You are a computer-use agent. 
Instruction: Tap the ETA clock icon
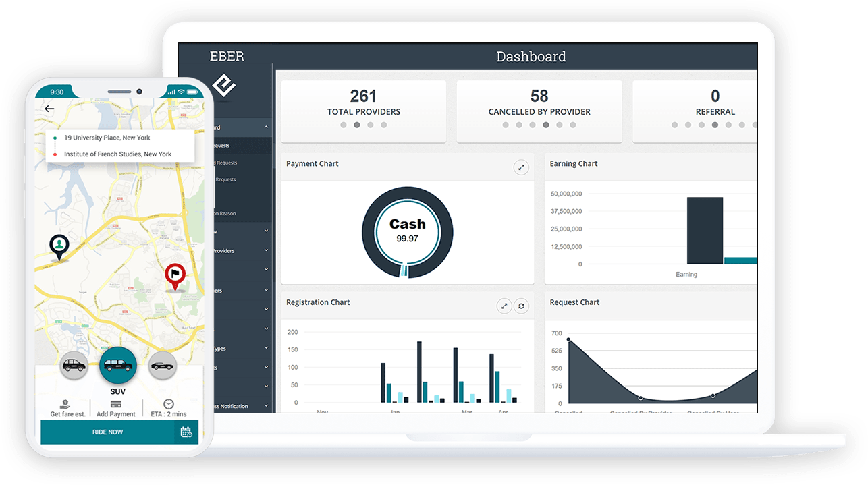[169, 404]
